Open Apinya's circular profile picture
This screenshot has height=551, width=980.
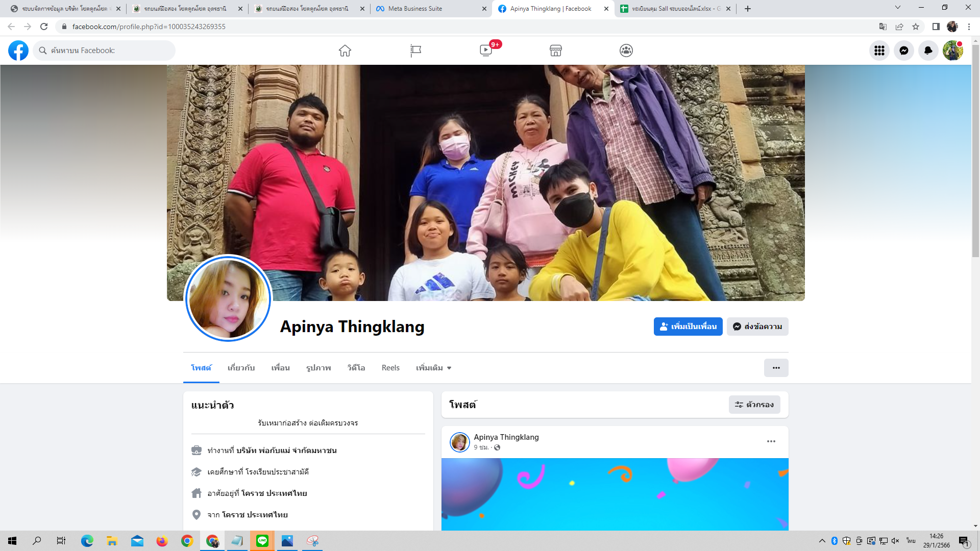tap(228, 298)
